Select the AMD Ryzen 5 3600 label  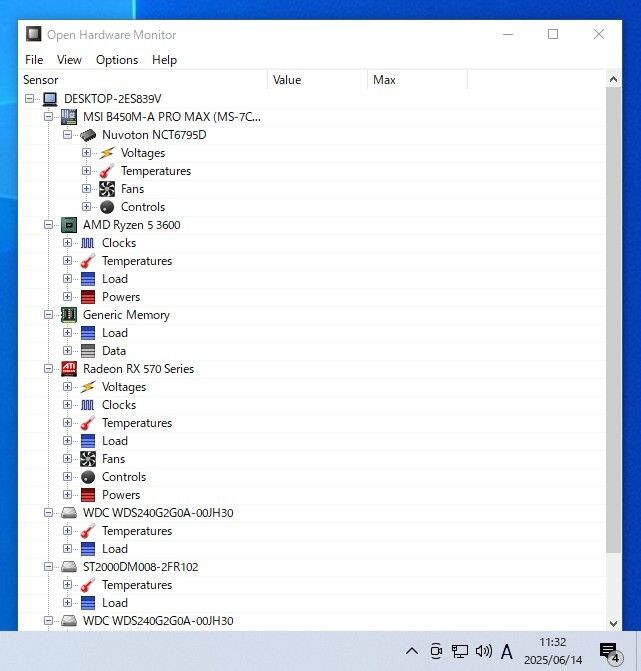pos(132,225)
